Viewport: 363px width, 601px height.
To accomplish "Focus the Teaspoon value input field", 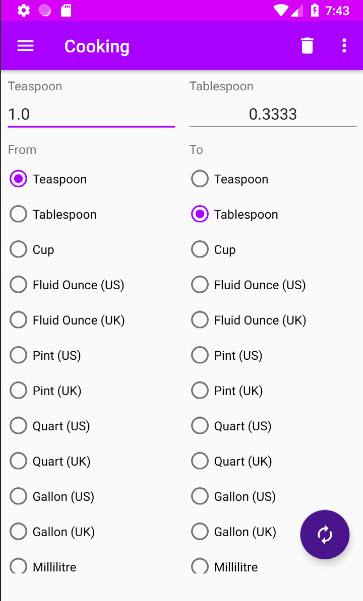I will coord(91,114).
